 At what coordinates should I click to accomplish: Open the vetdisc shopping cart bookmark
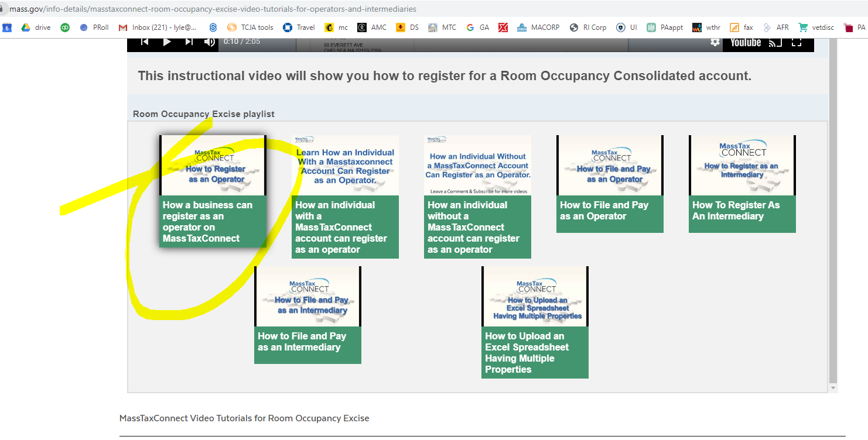point(816,27)
